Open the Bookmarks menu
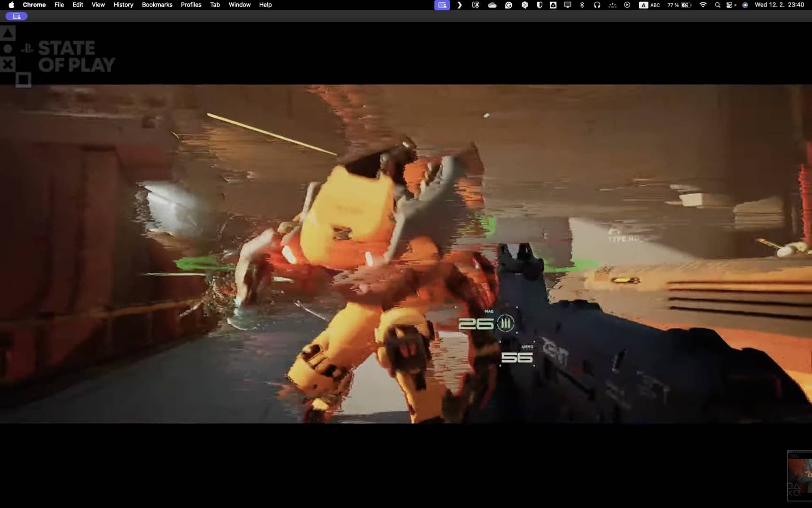This screenshot has width=812, height=508. [x=157, y=5]
